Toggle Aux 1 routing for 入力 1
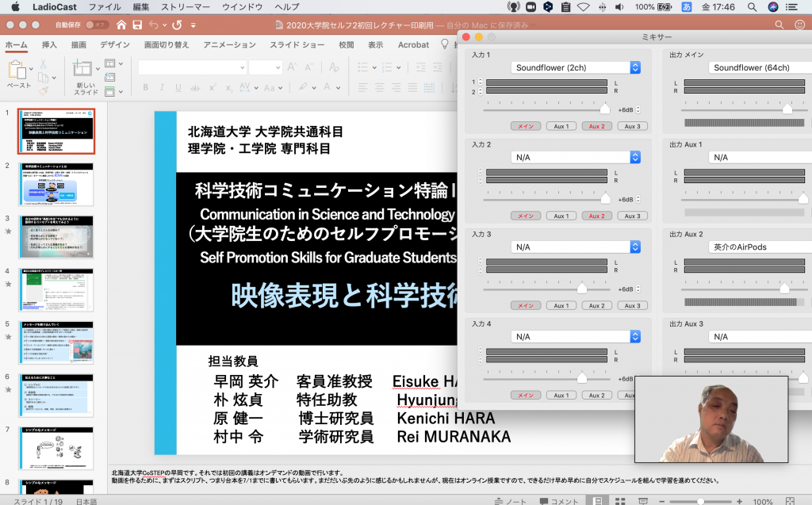Image resolution: width=812 pixels, height=505 pixels. 561,126
